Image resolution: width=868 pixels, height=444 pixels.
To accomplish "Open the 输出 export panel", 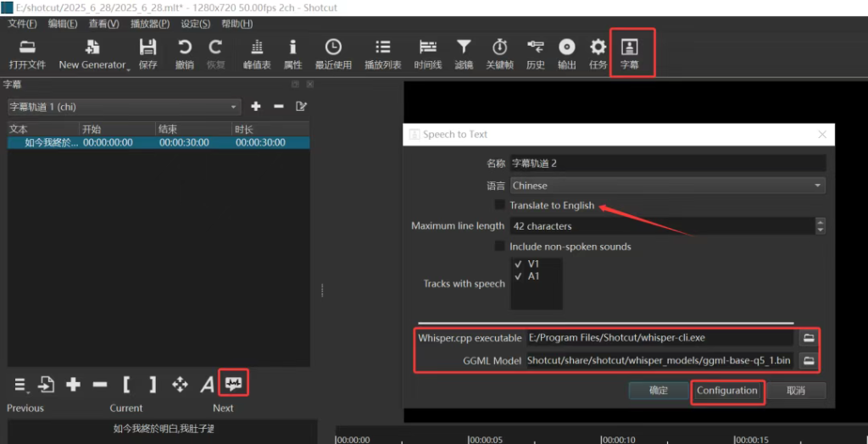I will (567, 54).
